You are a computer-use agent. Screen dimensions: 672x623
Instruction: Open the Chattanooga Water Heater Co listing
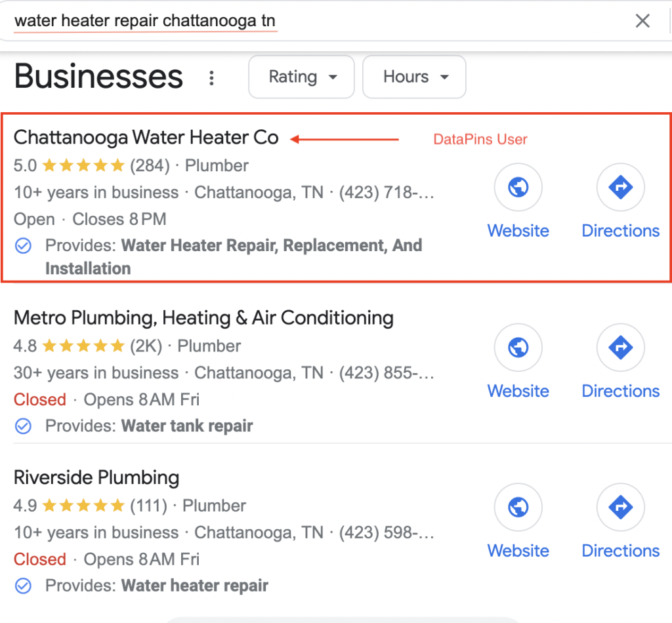click(146, 138)
